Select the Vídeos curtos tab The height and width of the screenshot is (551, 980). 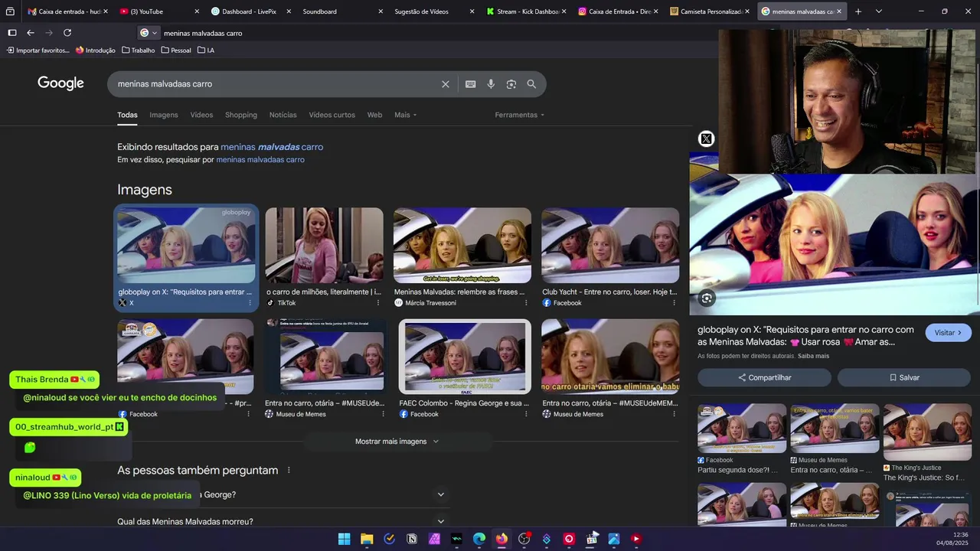(332, 115)
